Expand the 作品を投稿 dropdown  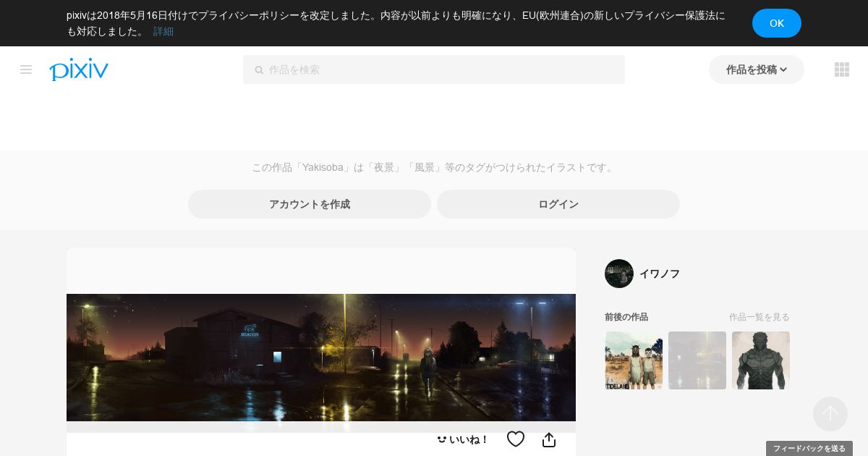757,69
